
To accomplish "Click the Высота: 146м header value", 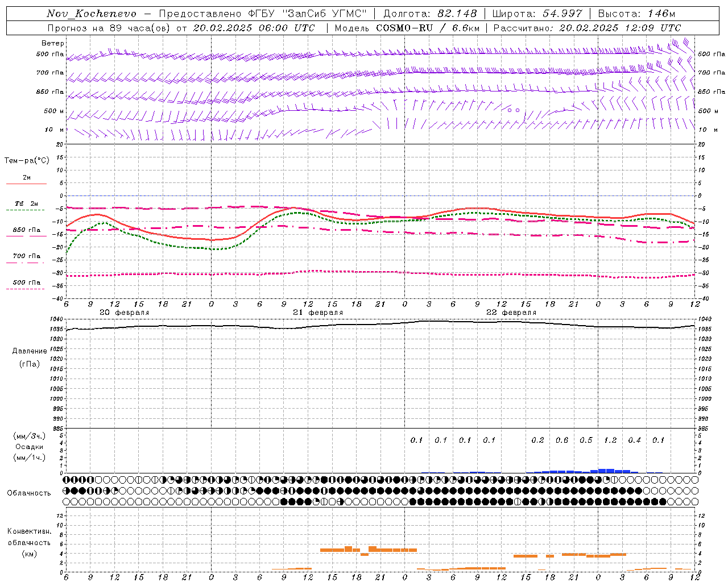I will (x=637, y=14).
